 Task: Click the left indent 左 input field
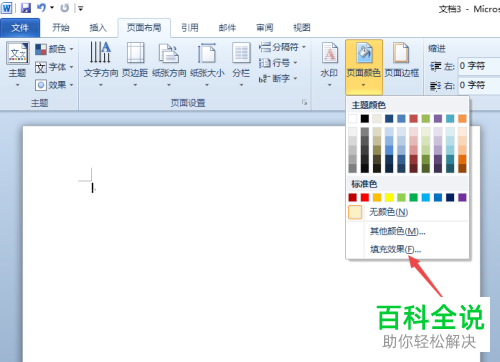coord(479,66)
